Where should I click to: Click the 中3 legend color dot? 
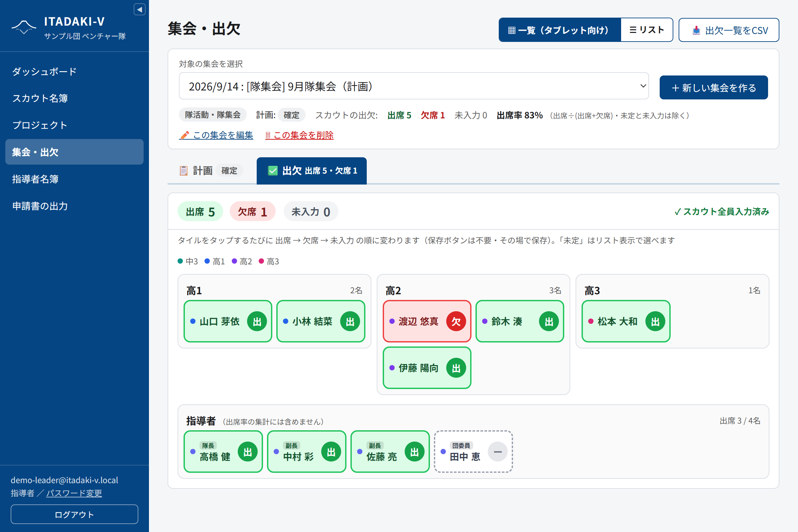pos(180,261)
